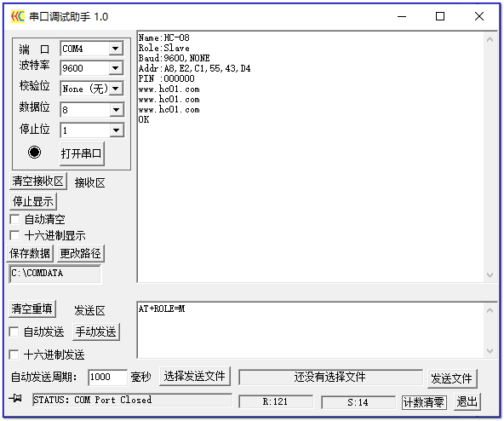Click the 还没有选择文件 file status box
Screen dimensions: 504x421
tap(330, 377)
